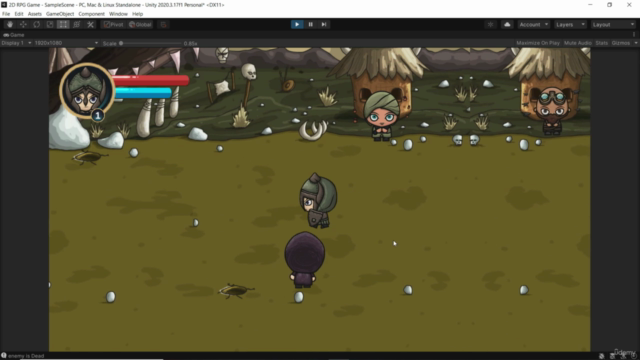Open the 1920x1080 resolution dropdown
The width and height of the screenshot is (640, 360).
click(66, 43)
